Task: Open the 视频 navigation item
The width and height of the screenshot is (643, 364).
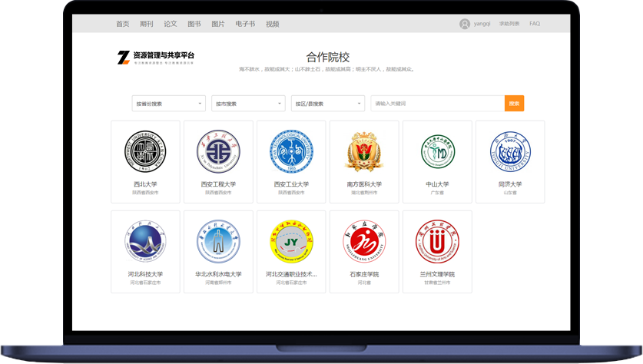Action: (x=272, y=24)
